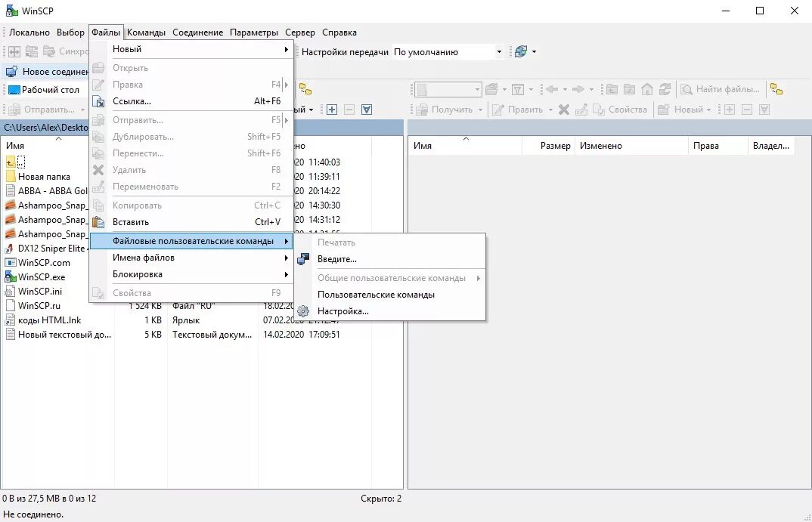This screenshot has height=522, width=812.
Task: Click the remote select files plus icon
Action: coord(730,110)
